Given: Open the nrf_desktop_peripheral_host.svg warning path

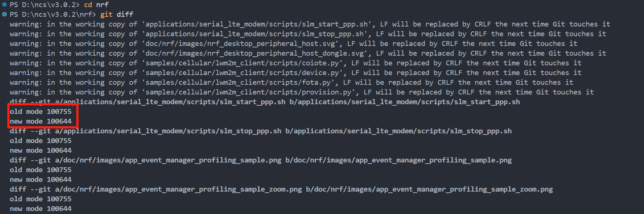Looking at the screenshot, I should [242, 44].
